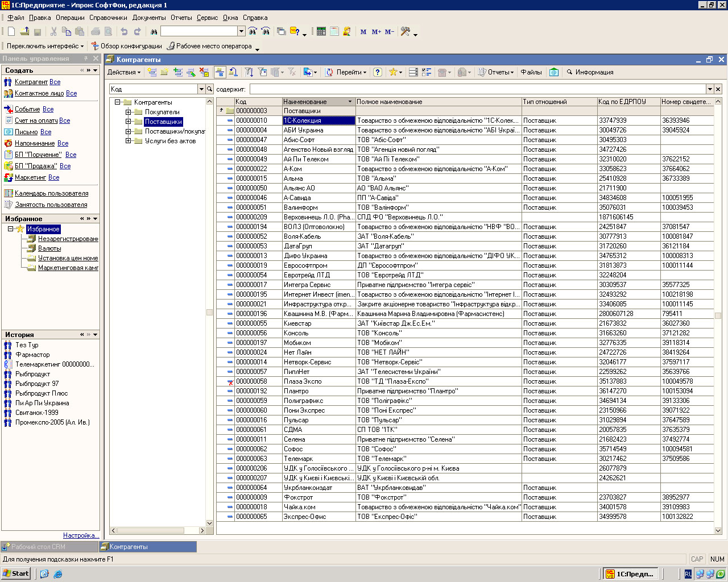Viewport: 728px width, 582px height.
Task: Collapse the Контрагенты root tree node
Action: click(x=118, y=102)
